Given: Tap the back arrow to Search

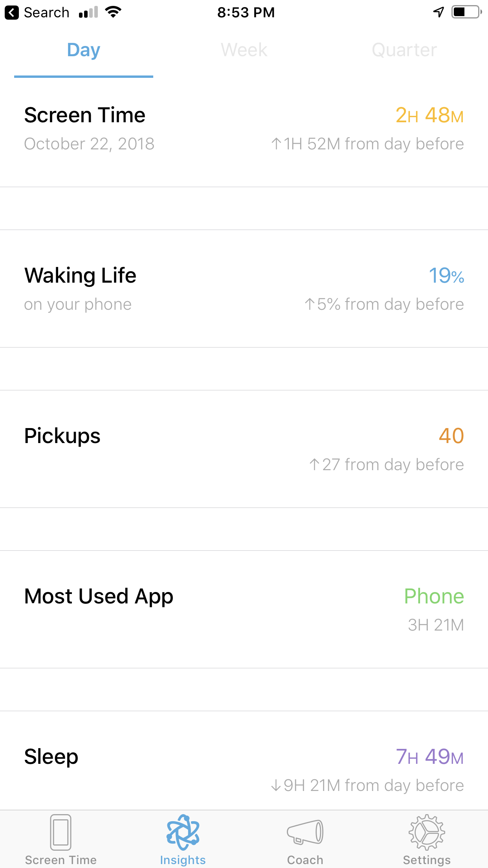Looking at the screenshot, I should 12,13.
